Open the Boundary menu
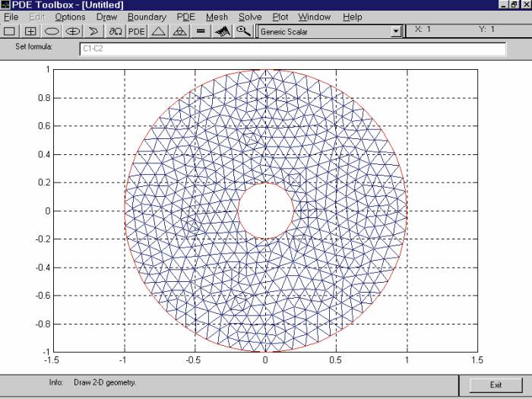Image resolution: width=532 pixels, height=399 pixels. 147,17
